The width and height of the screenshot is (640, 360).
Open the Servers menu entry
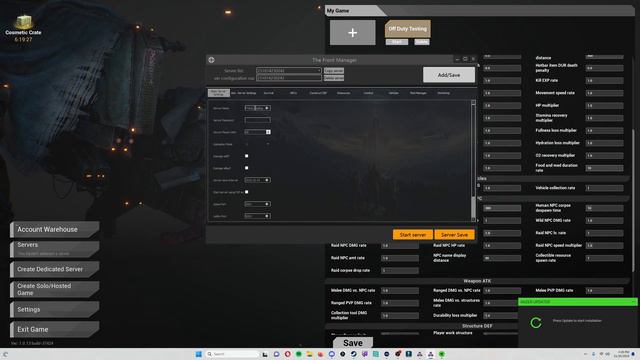pyautogui.click(x=55, y=249)
